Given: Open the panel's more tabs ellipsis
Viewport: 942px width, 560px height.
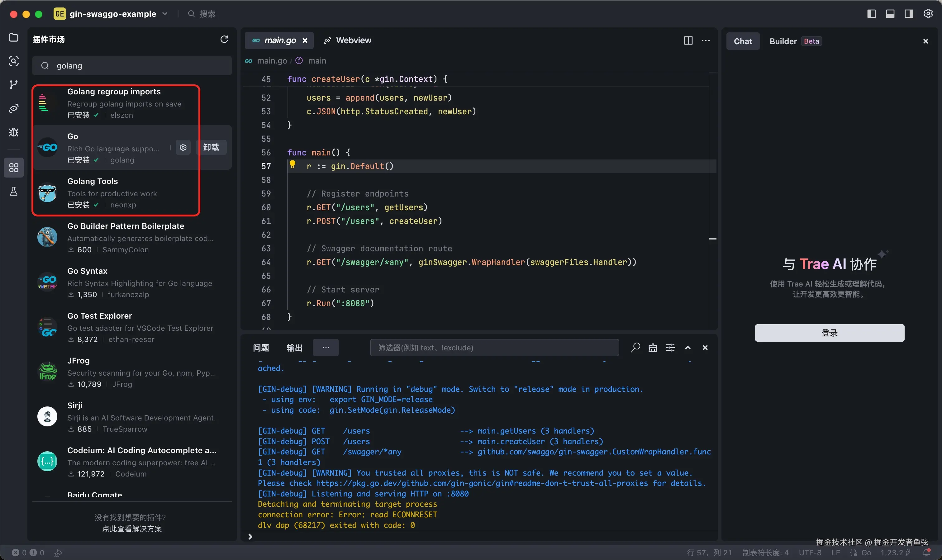Looking at the screenshot, I should point(326,348).
